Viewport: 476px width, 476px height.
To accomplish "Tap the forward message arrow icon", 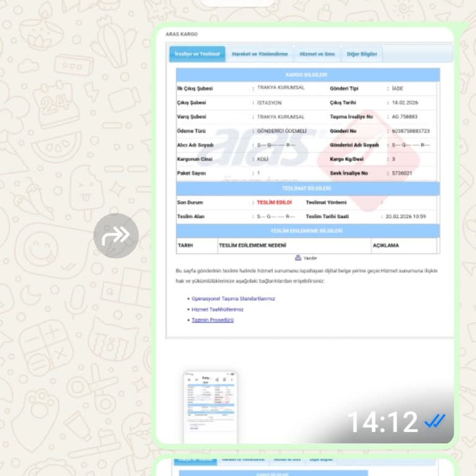I will (117, 236).
